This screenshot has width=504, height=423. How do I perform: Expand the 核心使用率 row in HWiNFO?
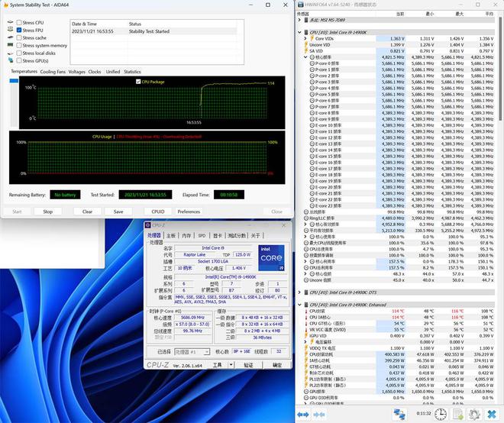coord(305,237)
